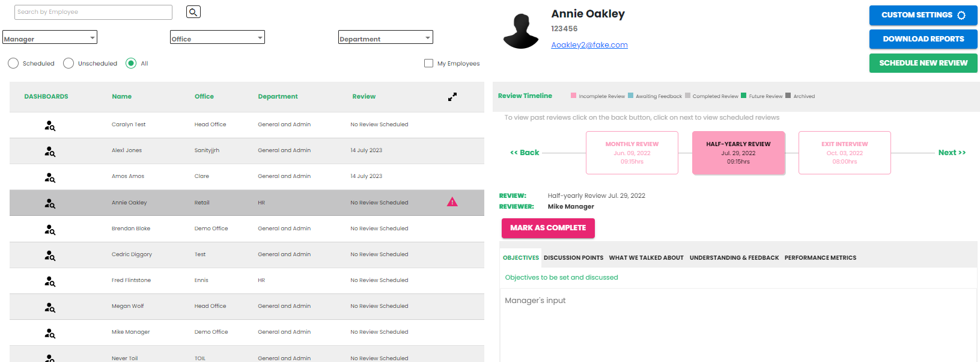Open dashboard icon for Megan Wolf
The width and height of the screenshot is (980, 362).
[50, 307]
